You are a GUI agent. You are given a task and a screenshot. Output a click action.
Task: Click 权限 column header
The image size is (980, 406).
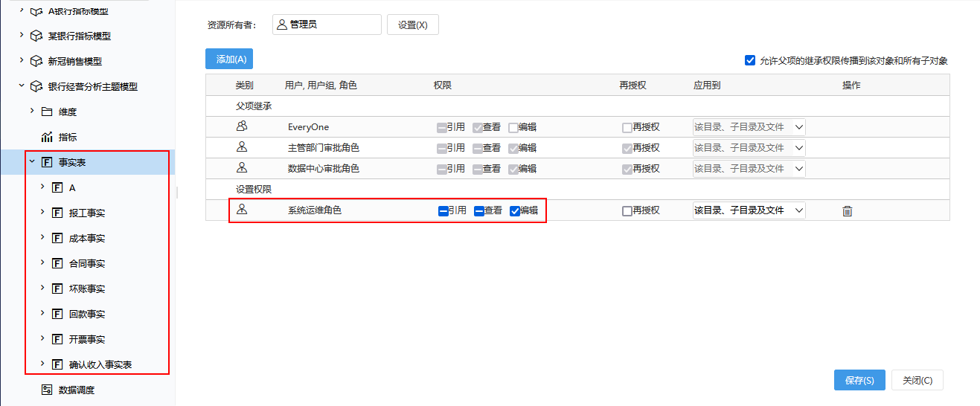[x=443, y=86]
